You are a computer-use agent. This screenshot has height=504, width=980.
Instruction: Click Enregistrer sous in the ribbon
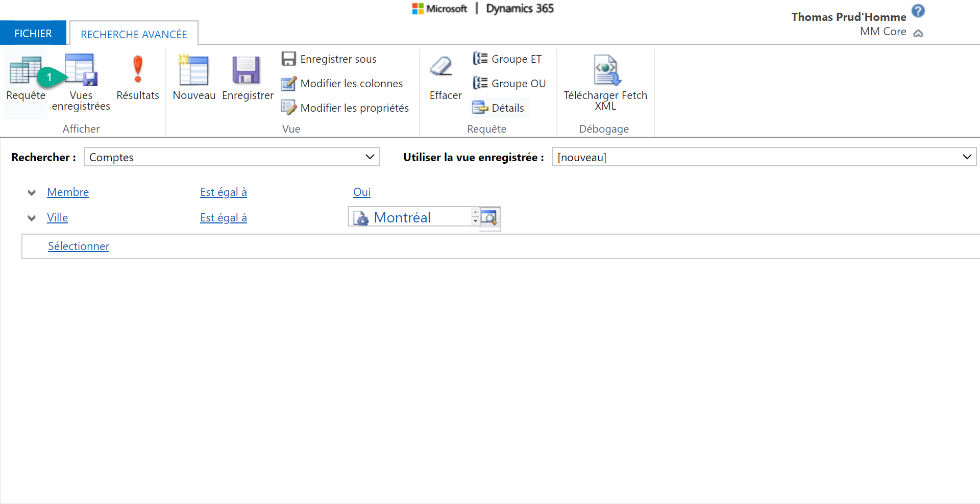pyautogui.click(x=329, y=59)
